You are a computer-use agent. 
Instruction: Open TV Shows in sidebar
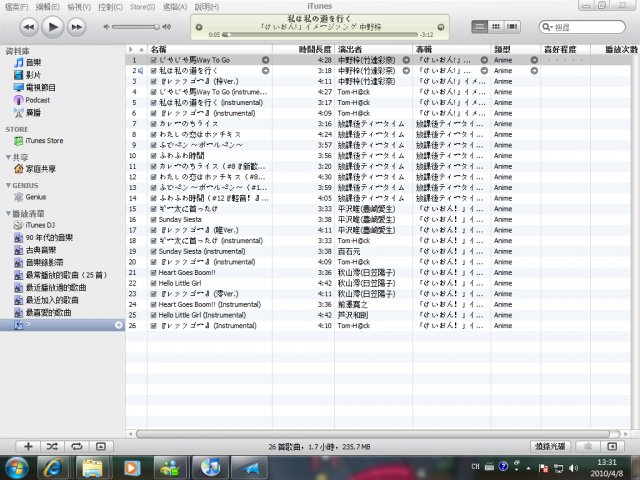tap(35, 87)
